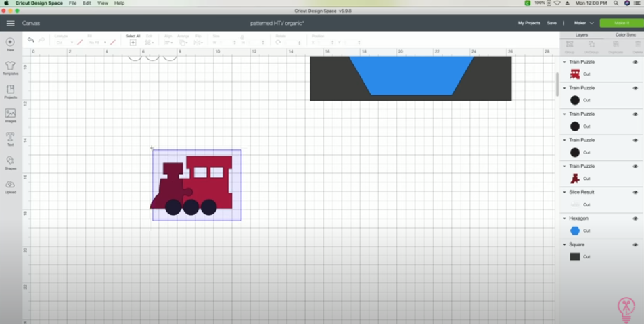Click the blue Hexagon layer swatch
The width and height of the screenshot is (644, 324).
pos(575,231)
